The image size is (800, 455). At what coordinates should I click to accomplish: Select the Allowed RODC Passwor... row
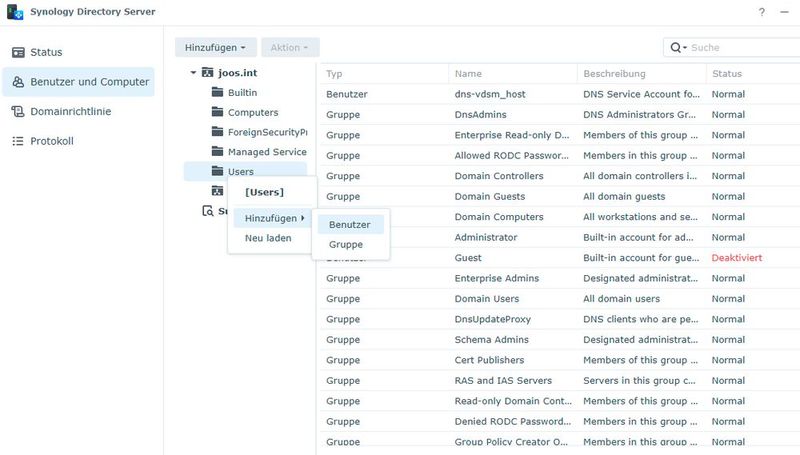[560, 156]
